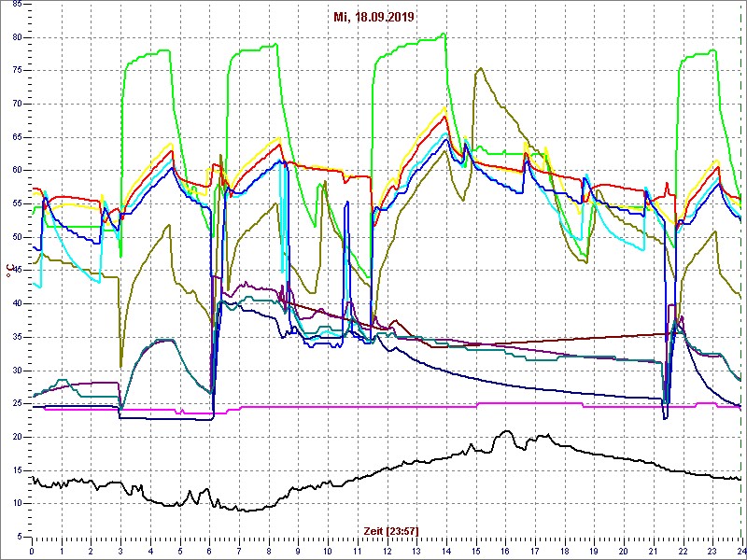Pick hour "8" on the time axis
Viewport: 747px width, 560px height.
(269, 551)
